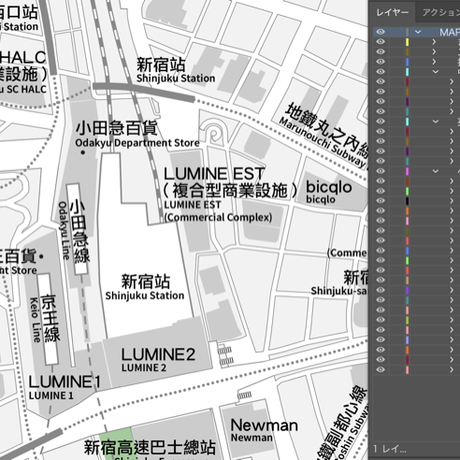Hide the lavender-colored layer eye icon
Screen dimensions: 460x460
coord(380,340)
